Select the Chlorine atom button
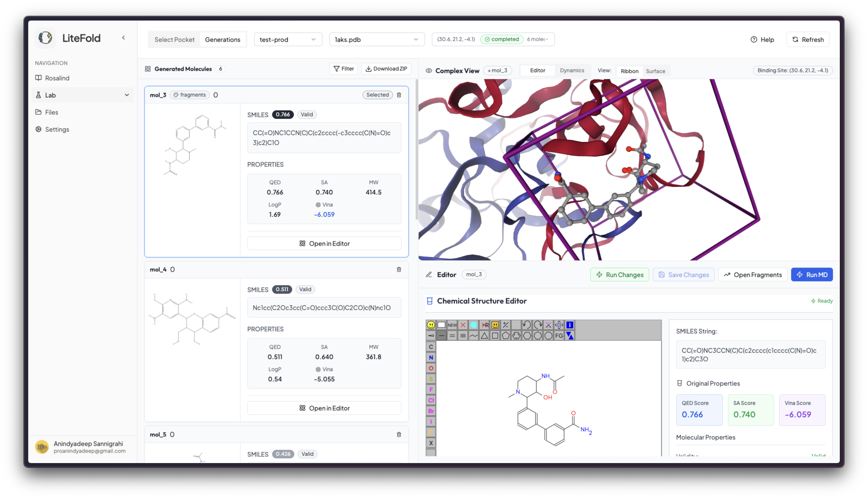 (x=431, y=400)
